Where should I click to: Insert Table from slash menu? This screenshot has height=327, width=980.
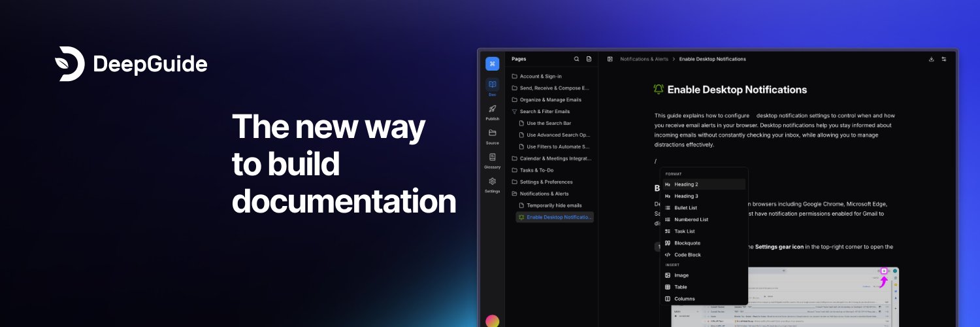704,287
